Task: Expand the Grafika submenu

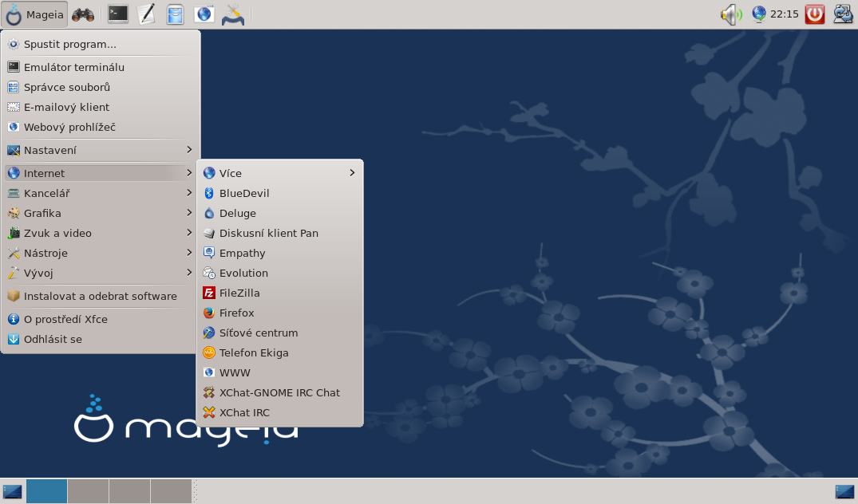Action: tap(101, 213)
